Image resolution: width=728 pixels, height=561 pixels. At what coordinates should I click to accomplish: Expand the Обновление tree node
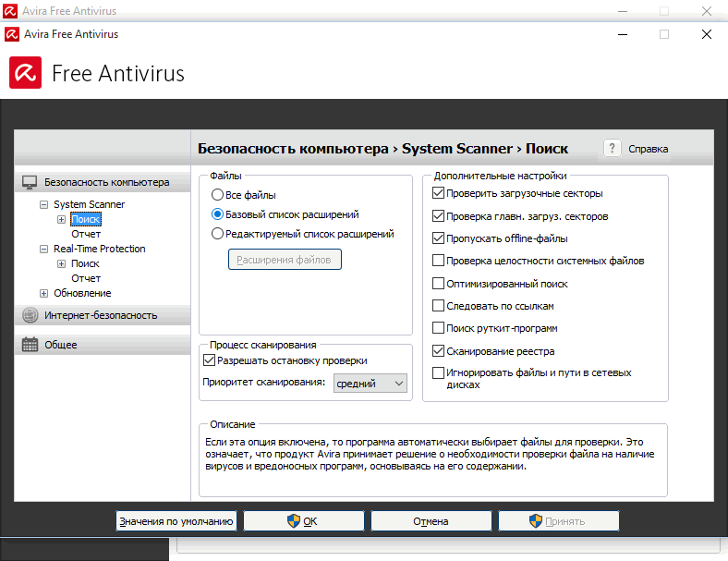point(43,294)
